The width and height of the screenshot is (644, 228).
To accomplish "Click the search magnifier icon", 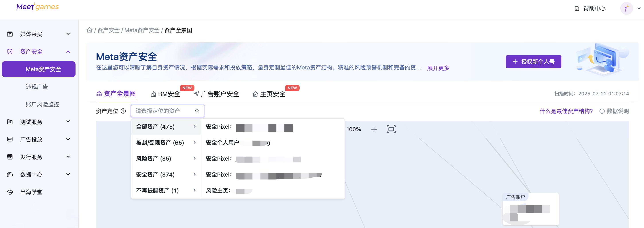I will [x=197, y=111].
